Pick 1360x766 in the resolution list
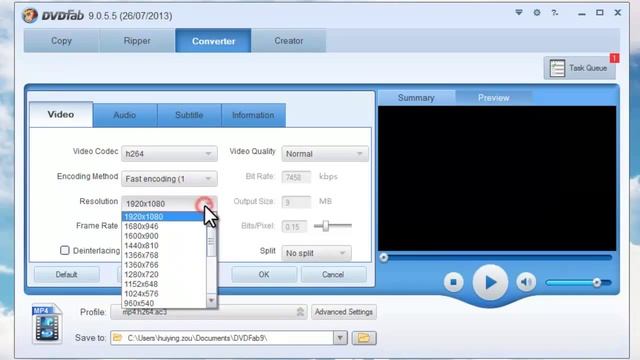The height and width of the screenshot is (360, 640). tap(164, 264)
